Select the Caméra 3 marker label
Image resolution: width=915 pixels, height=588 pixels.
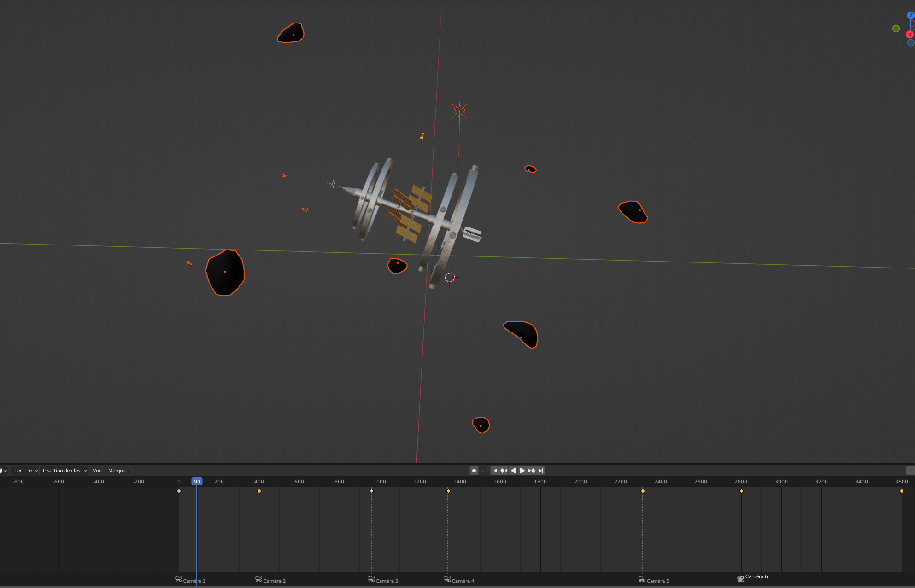tap(387, 581)
